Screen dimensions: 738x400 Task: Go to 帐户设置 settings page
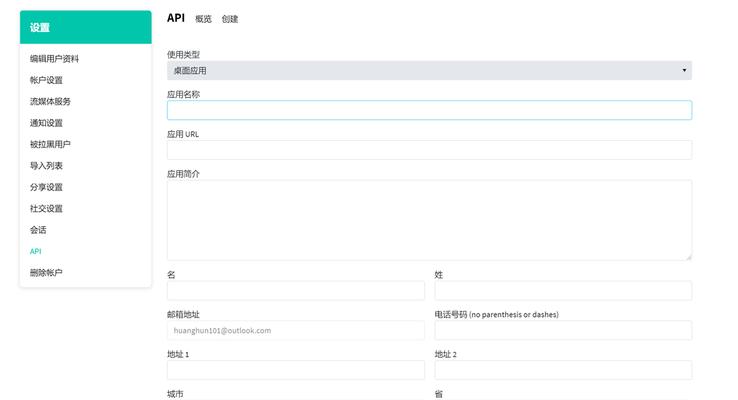click(46, 80)
